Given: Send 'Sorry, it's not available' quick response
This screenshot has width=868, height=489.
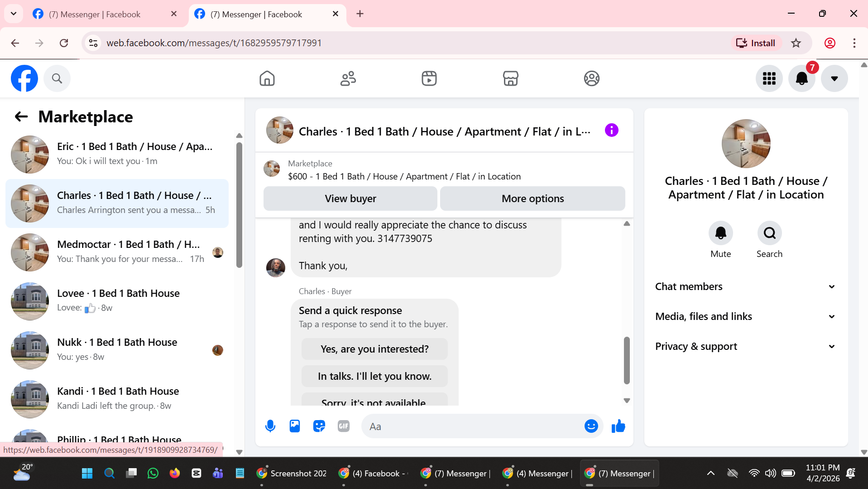Looking at the screenshot, I should pyautogui.click(x=374, y=399).
